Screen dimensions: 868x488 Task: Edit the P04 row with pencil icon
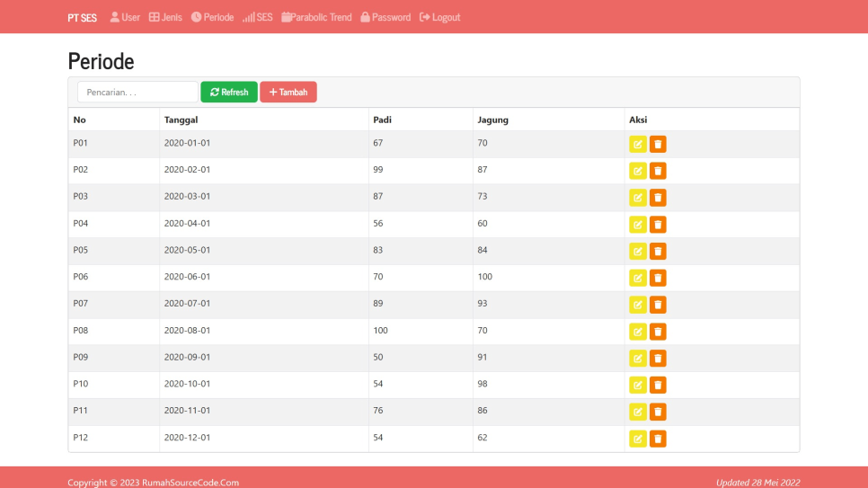[x=638, y=225]
